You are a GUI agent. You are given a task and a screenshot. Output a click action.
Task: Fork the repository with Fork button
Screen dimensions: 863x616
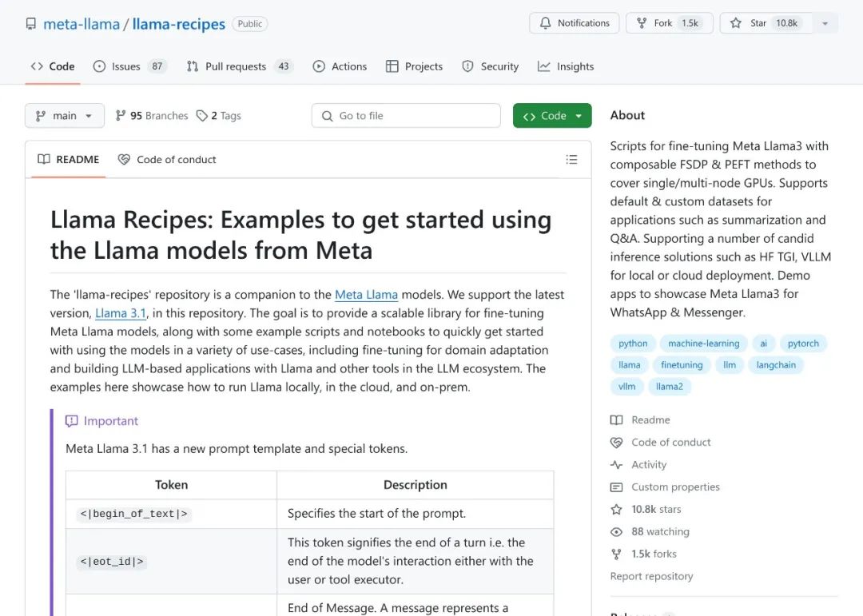[x=670, y=23]
